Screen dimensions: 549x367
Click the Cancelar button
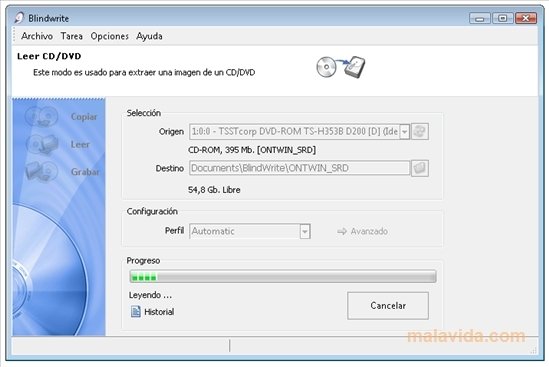(x=388, y=306)
